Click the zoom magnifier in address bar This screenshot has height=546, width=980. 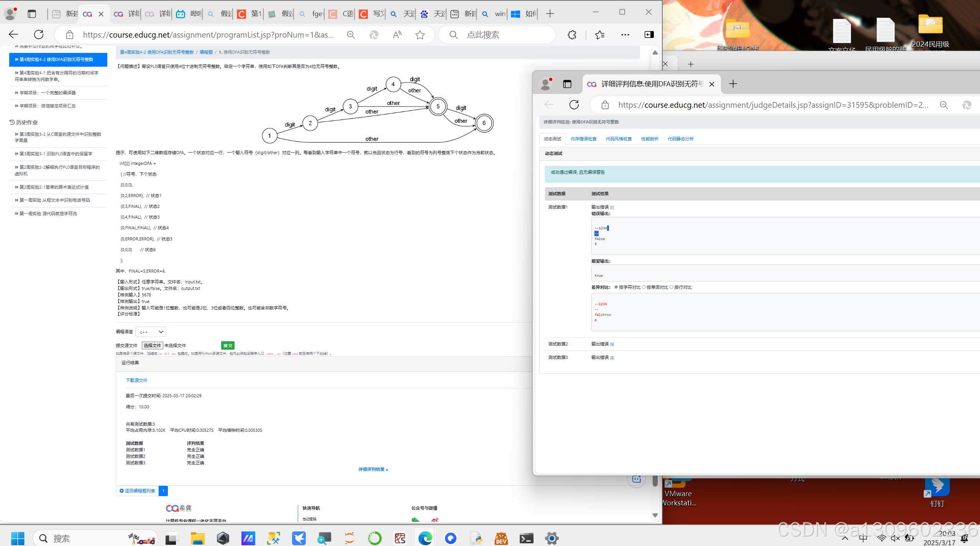pyautogui.click(x=351, y=35)
